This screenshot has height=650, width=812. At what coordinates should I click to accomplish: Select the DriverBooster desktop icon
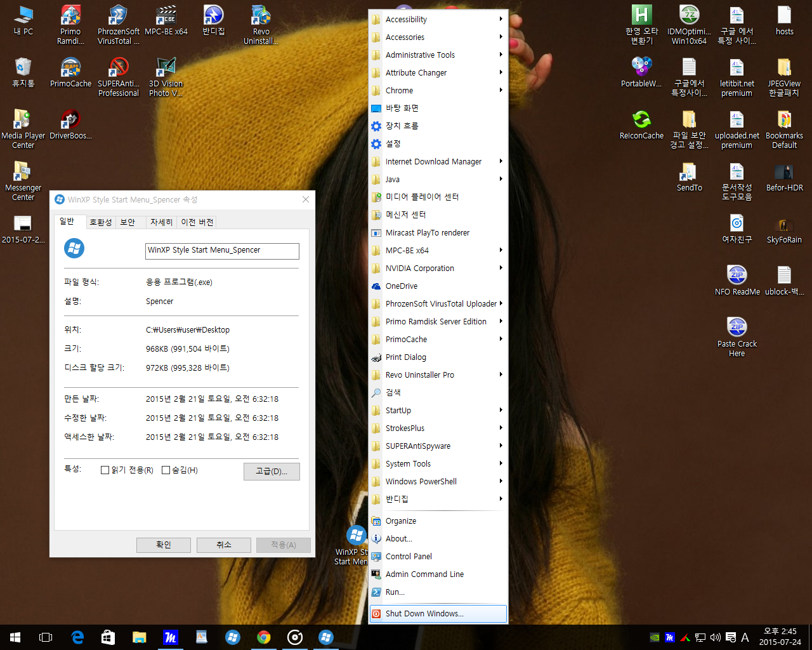click(70, 124)
